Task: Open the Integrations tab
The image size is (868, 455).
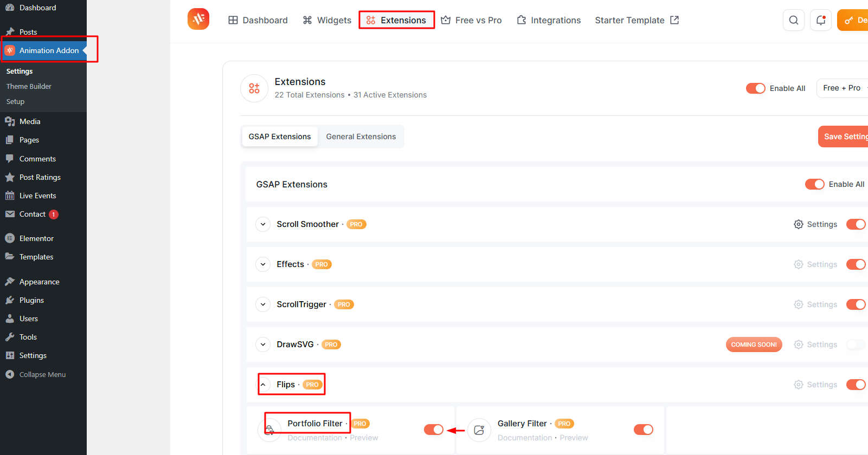Action: coord(549,20)
